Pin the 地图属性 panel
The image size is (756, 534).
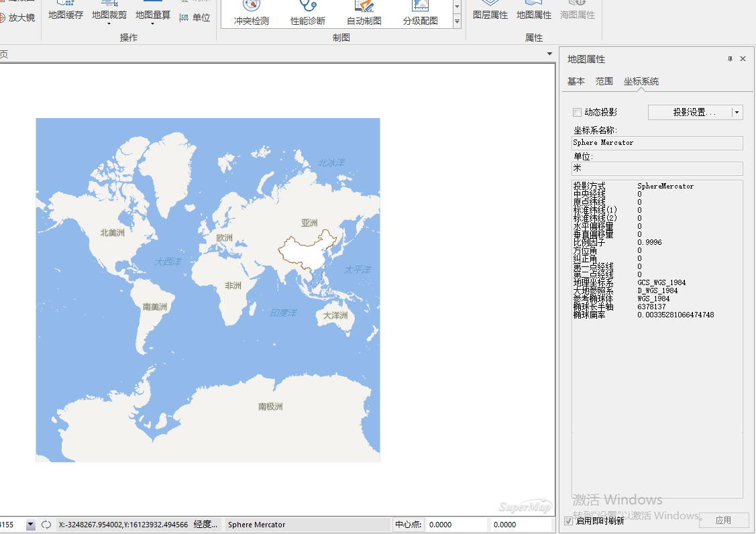point(730,59)
